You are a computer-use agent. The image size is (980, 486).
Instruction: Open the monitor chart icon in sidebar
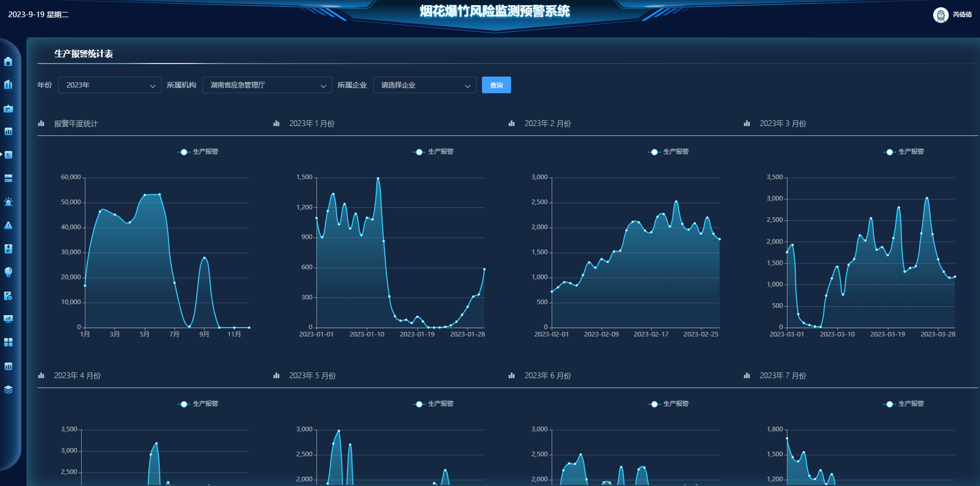pos(8,319)
